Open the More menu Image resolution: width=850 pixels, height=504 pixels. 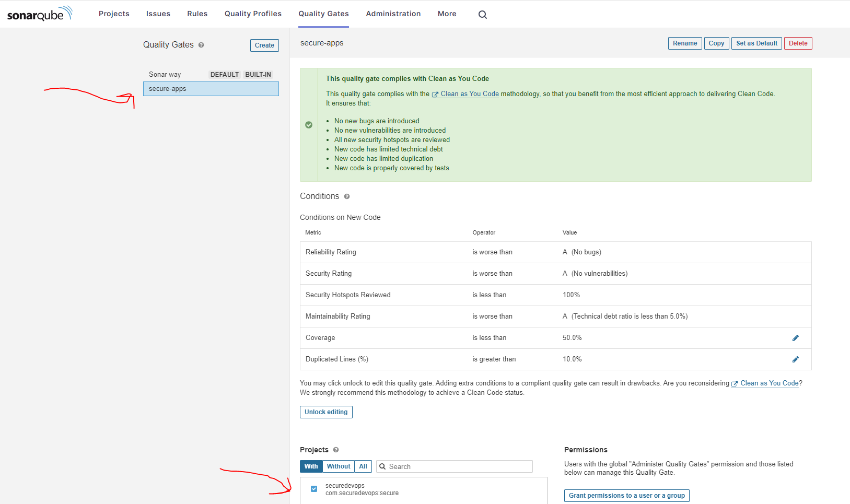pos(447,14)
